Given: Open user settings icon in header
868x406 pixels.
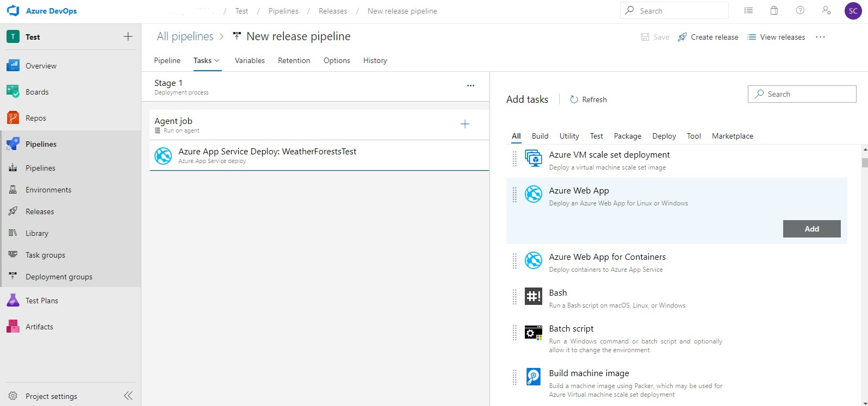Looking at the screenshot, I should tap(826, 10).
